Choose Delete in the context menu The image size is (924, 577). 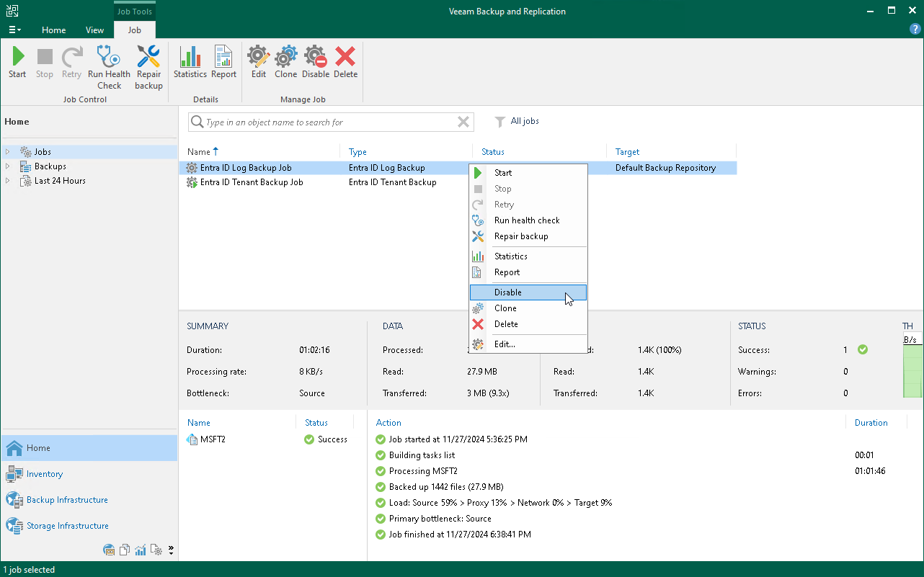(528, 324)
